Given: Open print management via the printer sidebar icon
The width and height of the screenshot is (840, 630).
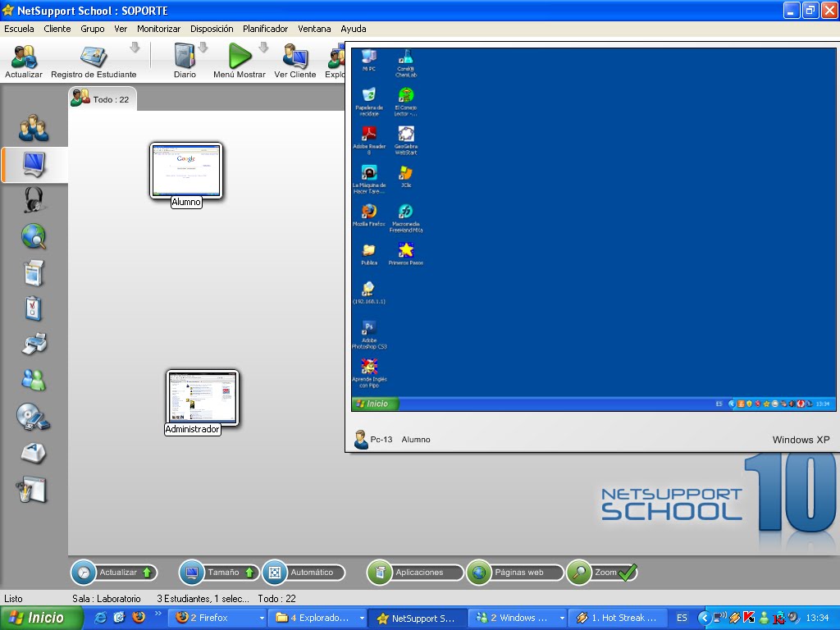Looking at the screenshot, I should 34,344.
